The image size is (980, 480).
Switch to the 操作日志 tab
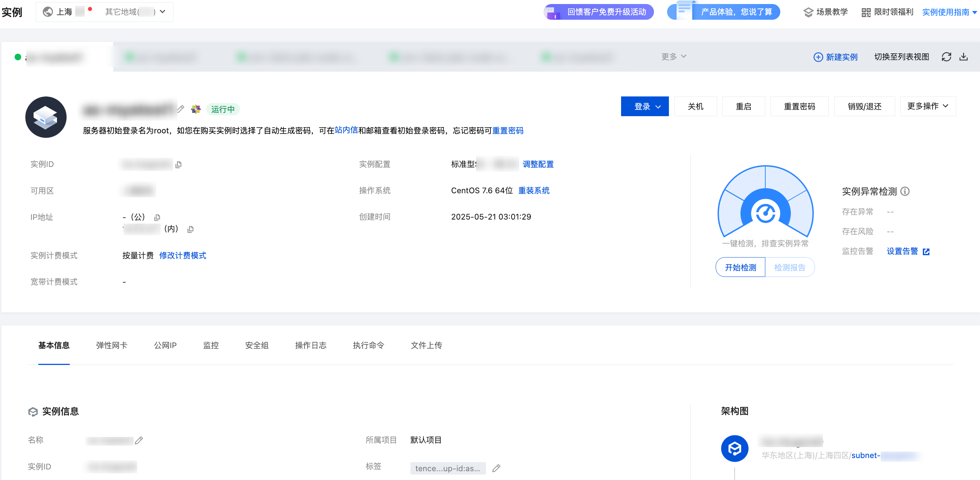tap(310, 345)
